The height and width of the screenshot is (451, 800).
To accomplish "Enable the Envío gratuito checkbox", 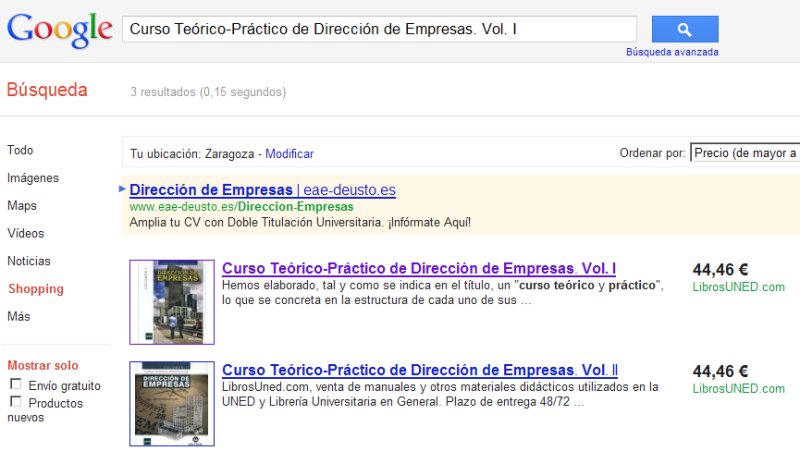I will click(15, 385).
